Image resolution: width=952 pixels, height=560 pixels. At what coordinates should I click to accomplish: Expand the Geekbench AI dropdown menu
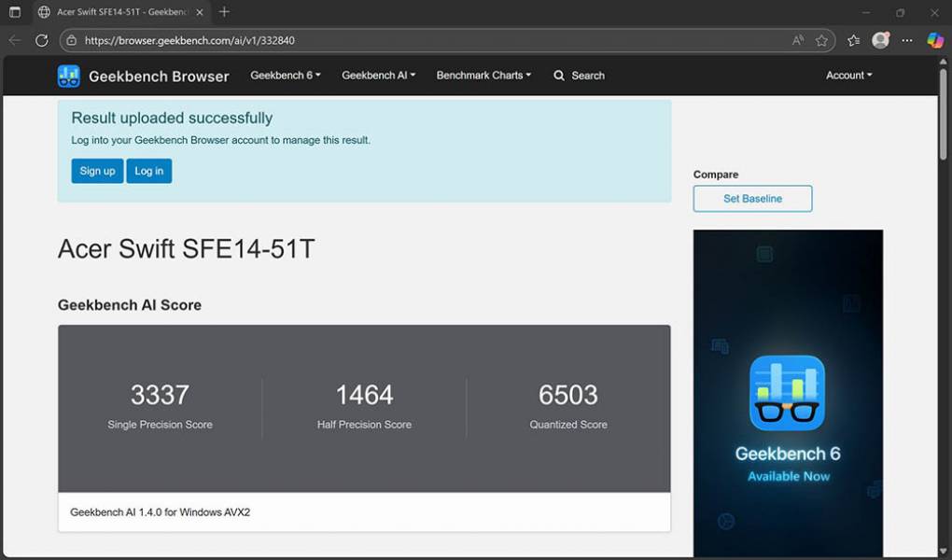[378, 76]
